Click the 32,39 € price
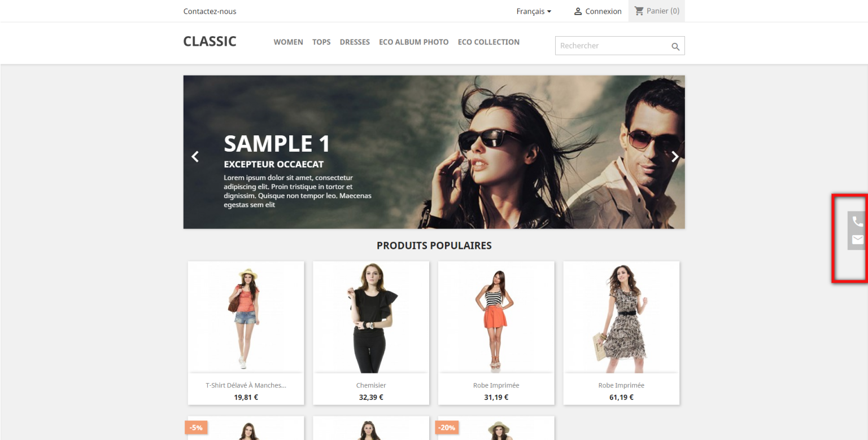The image size is (868, 440). 371,397
